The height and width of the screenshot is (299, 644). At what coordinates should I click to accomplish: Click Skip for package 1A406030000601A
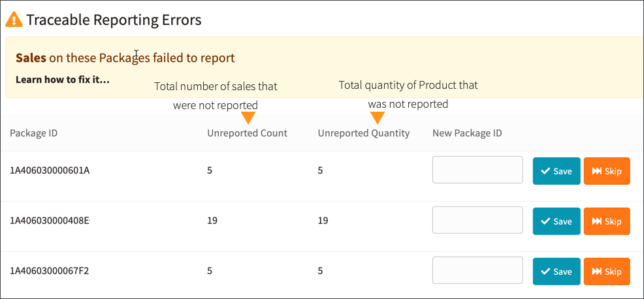tap(607, 171)
